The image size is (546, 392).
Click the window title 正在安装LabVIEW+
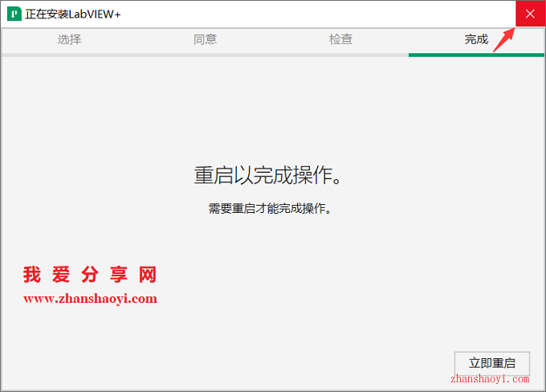[x=74, y=14]
